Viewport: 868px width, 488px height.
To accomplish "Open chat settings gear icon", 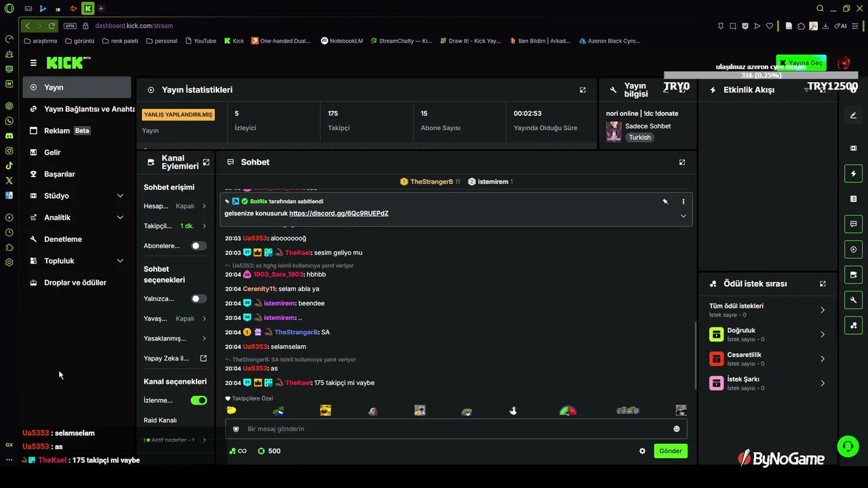I will [642, 451].
